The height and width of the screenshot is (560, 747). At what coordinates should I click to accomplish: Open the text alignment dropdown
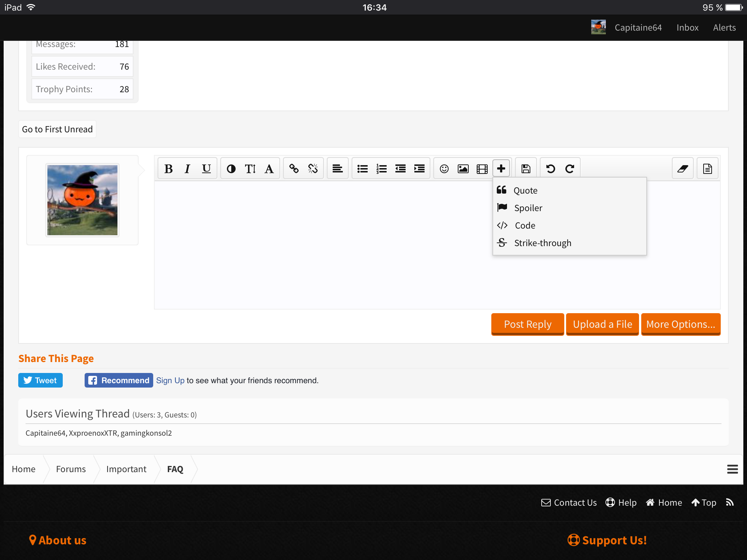[x=338, y=169]
